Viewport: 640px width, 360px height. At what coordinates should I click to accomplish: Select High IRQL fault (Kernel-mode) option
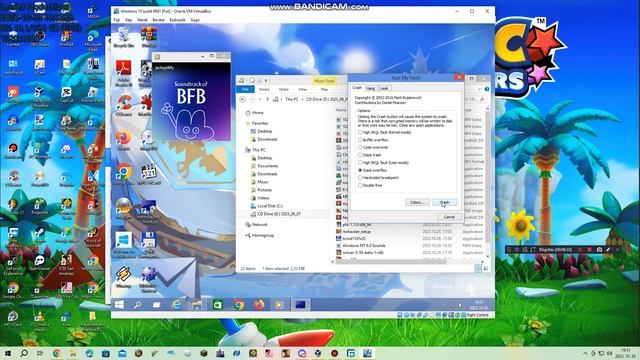(x=384, y=132)
